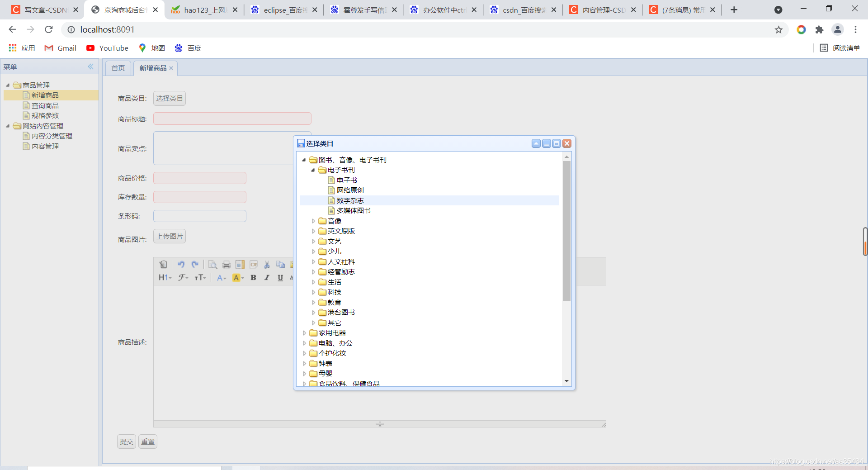Open Gmail bookmark

pyautogui.click(x=60, y=48)
